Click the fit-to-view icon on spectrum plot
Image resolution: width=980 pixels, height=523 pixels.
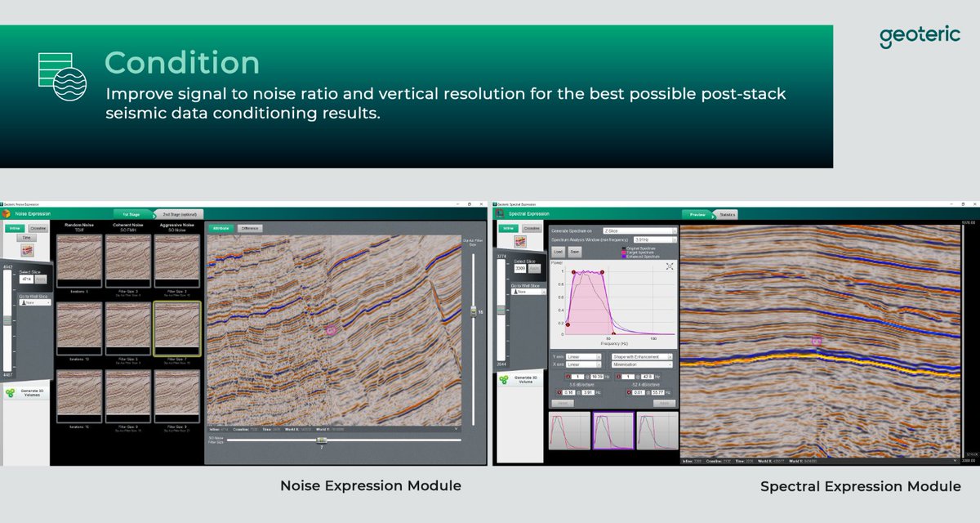click(670, 266)
